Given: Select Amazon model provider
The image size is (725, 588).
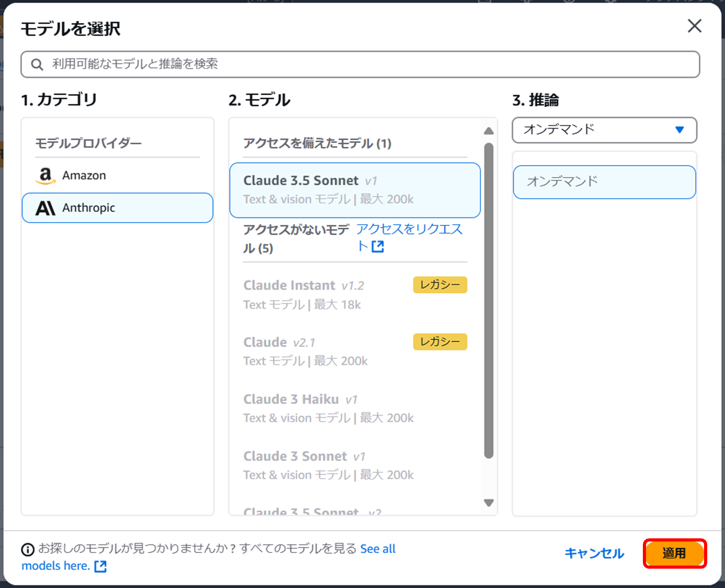Looking at the screenshot, I should coord(117,176).
